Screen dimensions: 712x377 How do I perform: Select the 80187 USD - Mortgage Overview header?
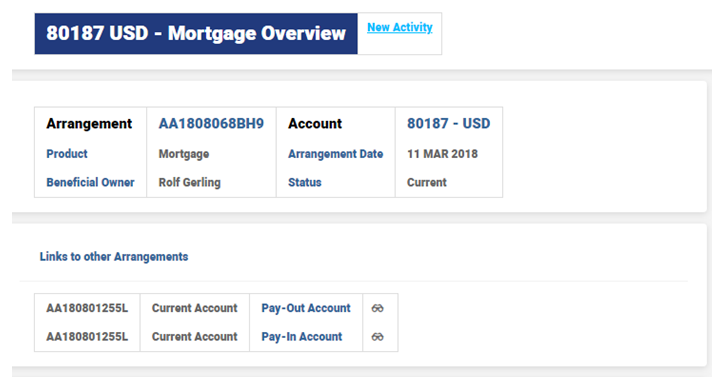196,34
